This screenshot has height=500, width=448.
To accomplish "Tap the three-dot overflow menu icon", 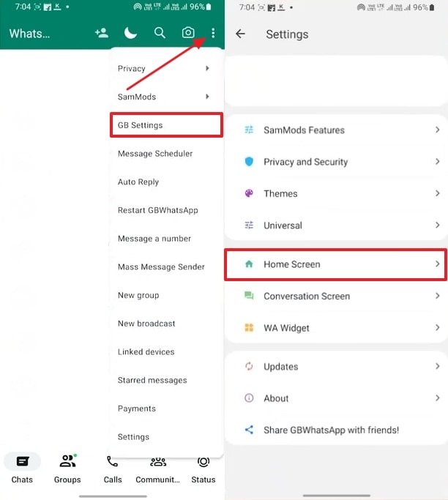I will (x=213, y=33).
